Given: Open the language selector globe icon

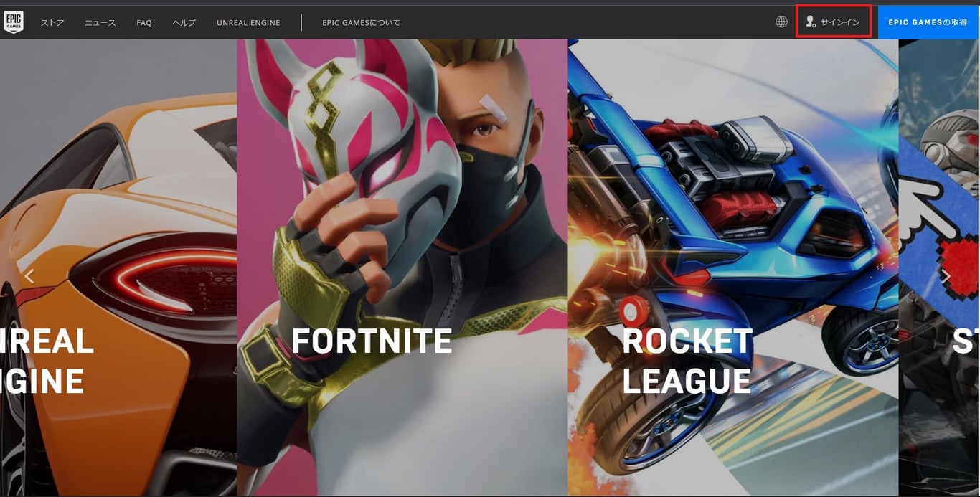Looking at the screenshot, I should pyautogui.click(x=781, y=22).
